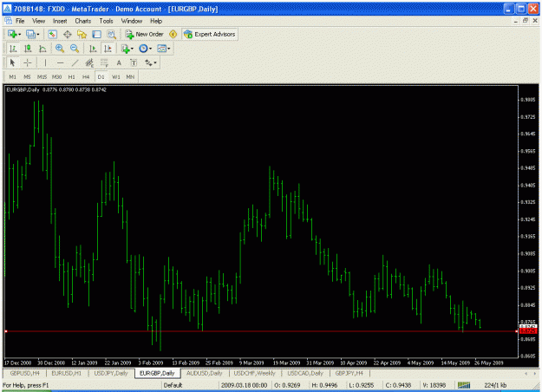Show the Navigator panel via the star-folder icon
Image resolution: width=542 pixels, height=392 pixels.
82,34
